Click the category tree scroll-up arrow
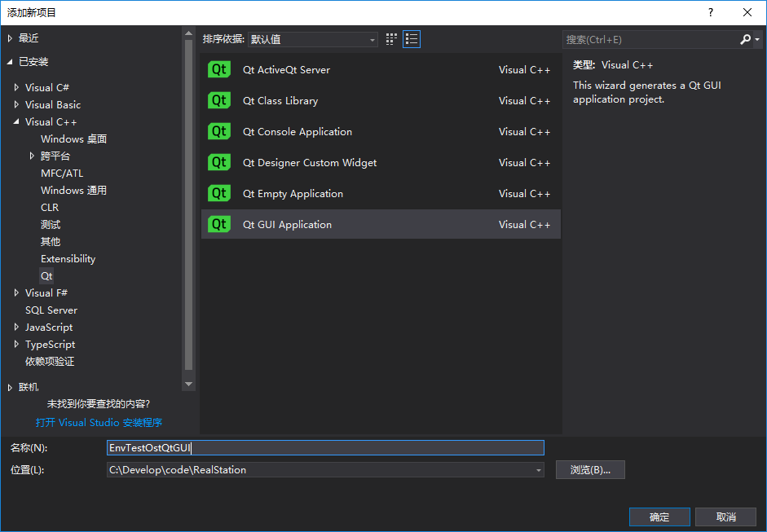Screen dimensions: 767x532 (188, 33)
